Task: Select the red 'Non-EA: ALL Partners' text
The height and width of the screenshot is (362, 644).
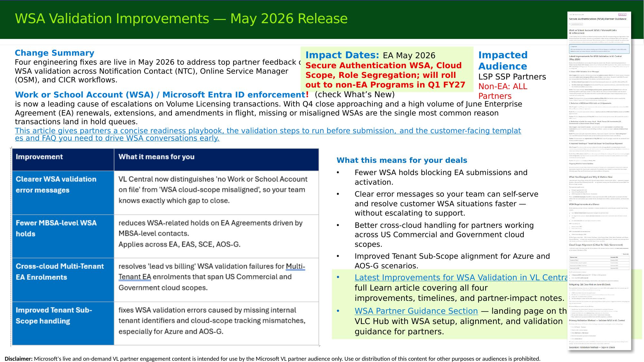Action: pos(503,91)
